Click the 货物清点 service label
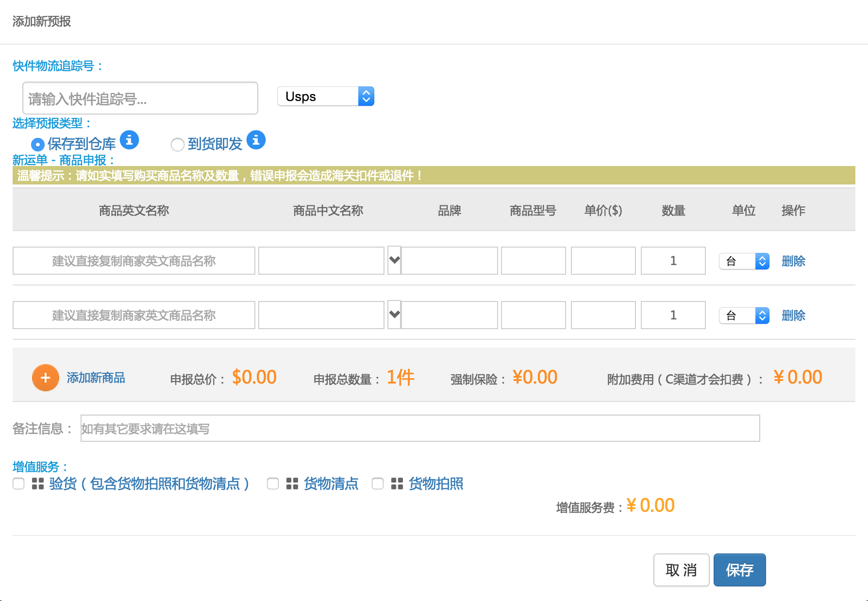This screenshot has height=601, width=868. [x=331, y=484]
